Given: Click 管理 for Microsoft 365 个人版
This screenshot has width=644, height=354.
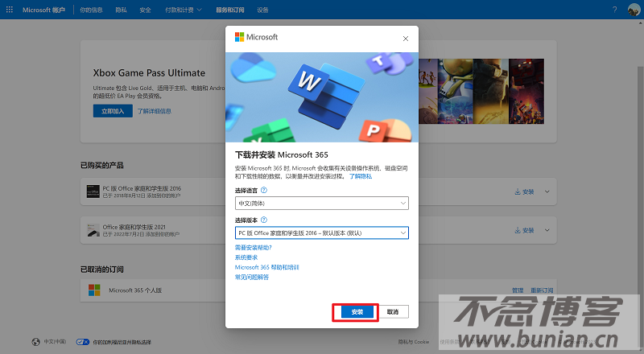Looking at the screenshot, I should 518,290.
